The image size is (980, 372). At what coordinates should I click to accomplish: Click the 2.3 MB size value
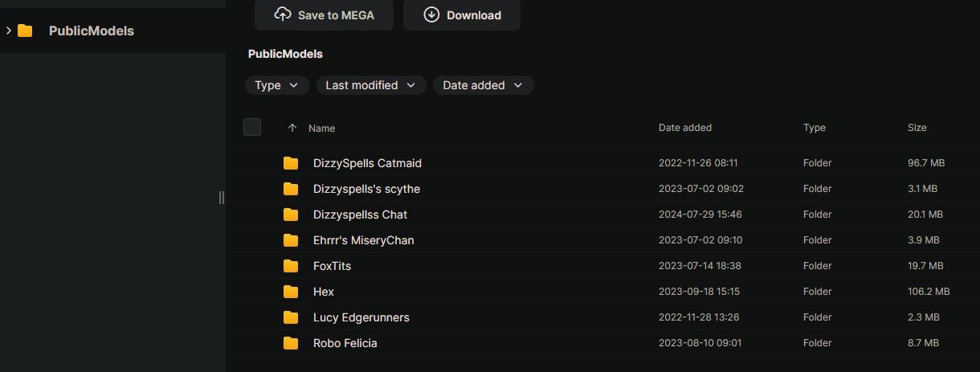point(923,317)
